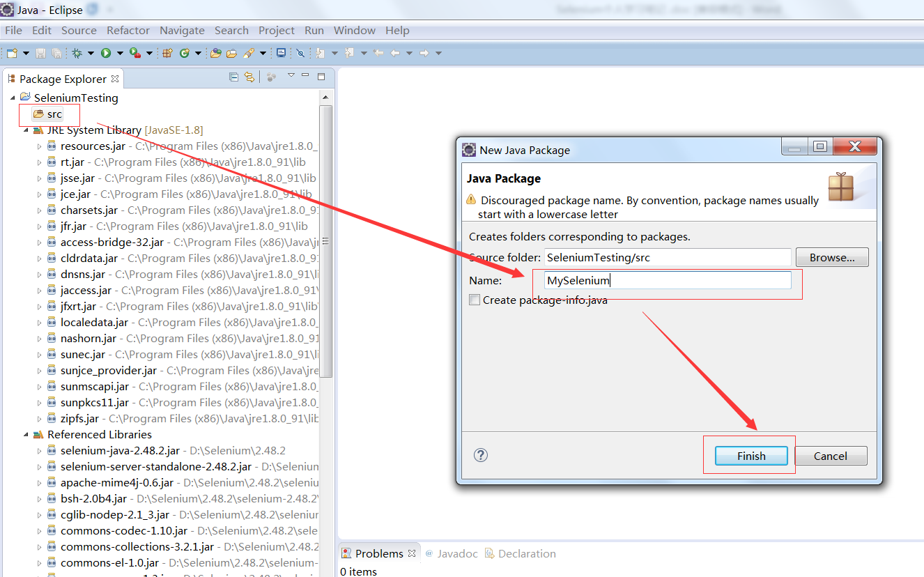Click the New wizard toolbar icon

tap(12, 53)
